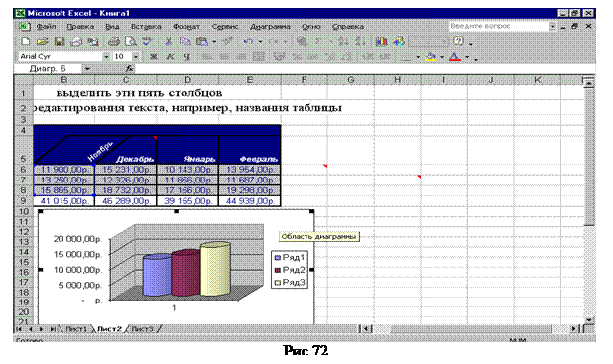Click the Copy icon
The image size is (613, 364).
(184, 41)
